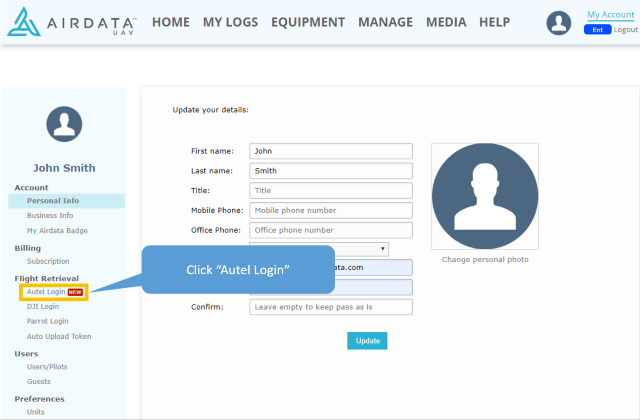Open the HOME menu
The image size is (640, 420).
pos(171,22)
